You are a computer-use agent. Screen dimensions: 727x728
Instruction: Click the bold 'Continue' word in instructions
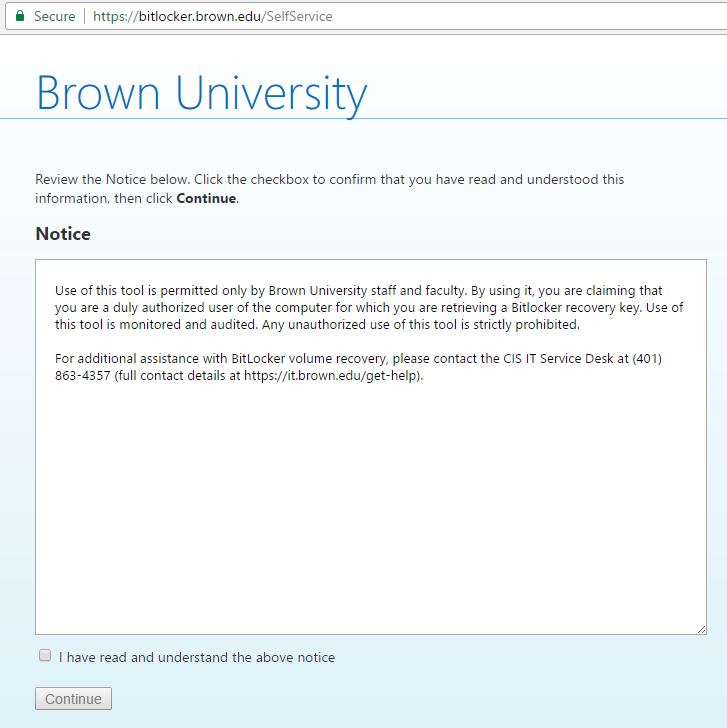[x=206, y=198]
